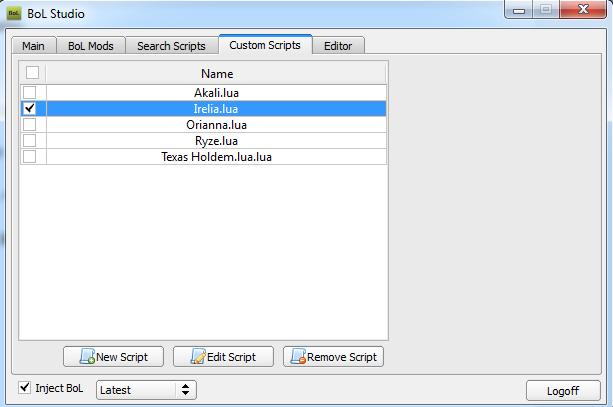Screen dimensions: 613x407
Task: Click the Remove Script page icon
Action: pos(298,356)
